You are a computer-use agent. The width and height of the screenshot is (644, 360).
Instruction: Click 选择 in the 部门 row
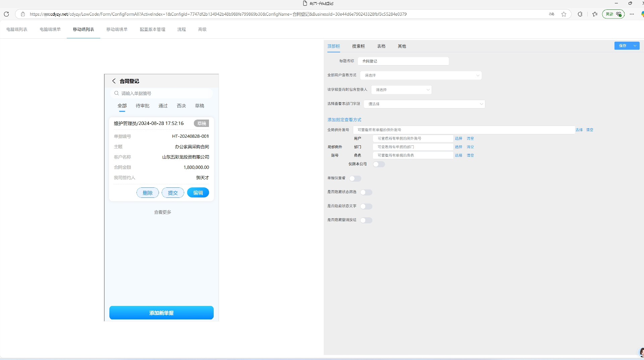459,147
